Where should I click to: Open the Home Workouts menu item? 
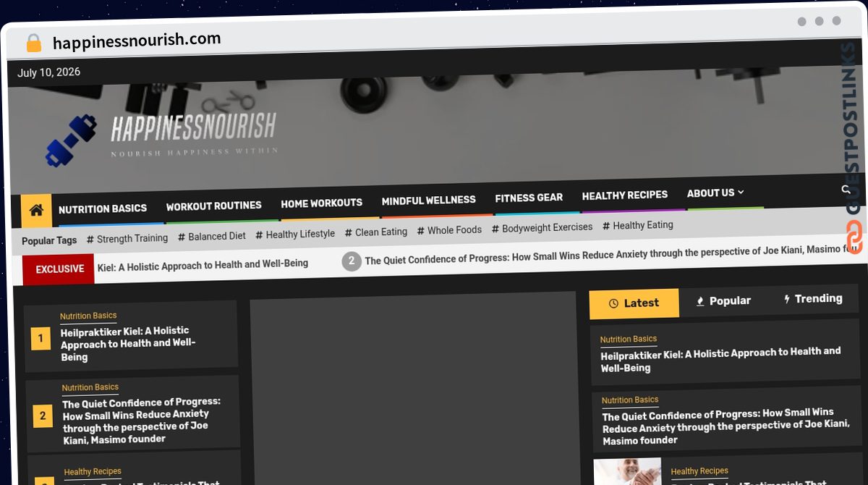click(x=322, y=203)
